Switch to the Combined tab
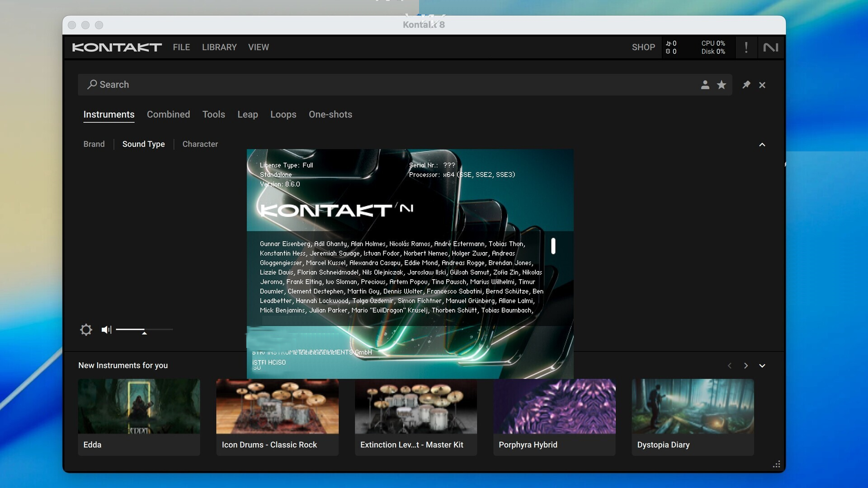The height and width of the screenshot is (488, 868). (x=168, y=115)
